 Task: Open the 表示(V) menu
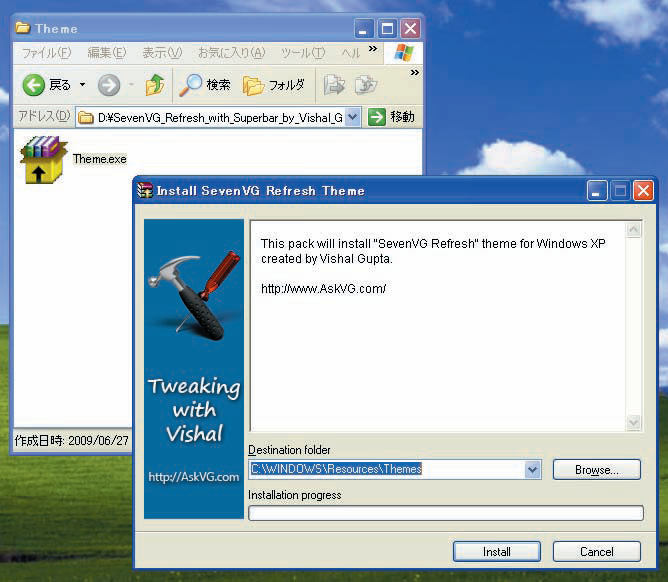point(162,53)
